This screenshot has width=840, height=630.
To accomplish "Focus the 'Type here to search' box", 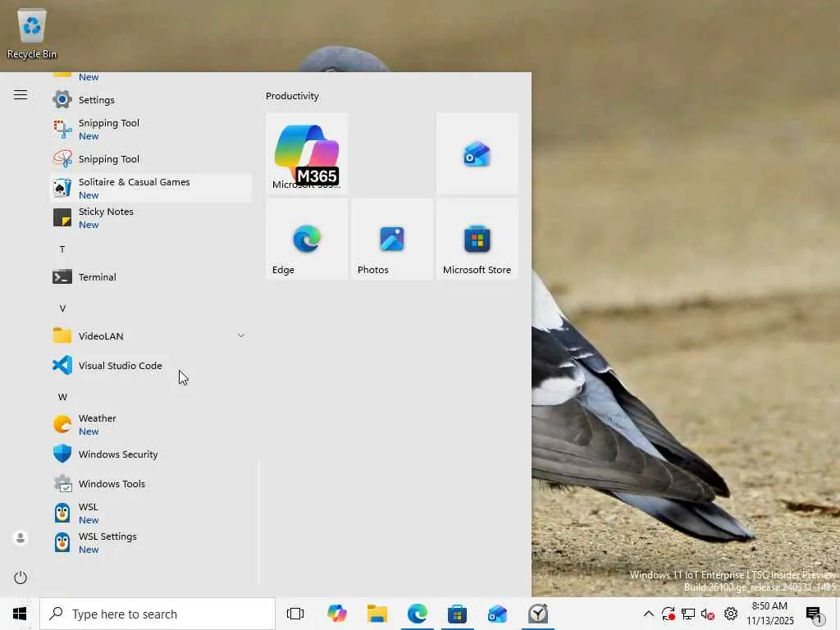I will [x=157, y=614].
